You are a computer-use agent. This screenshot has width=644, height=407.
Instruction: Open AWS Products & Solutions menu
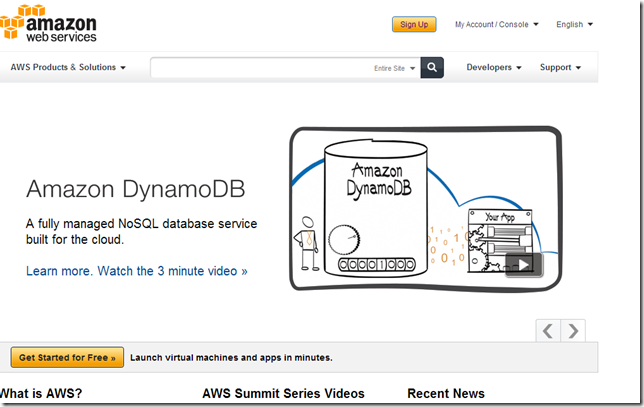(x=68, y=68)
